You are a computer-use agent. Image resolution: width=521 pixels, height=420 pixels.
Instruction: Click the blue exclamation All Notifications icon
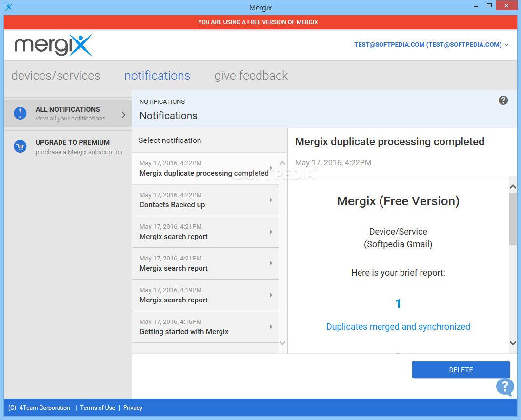click(20, 113)
